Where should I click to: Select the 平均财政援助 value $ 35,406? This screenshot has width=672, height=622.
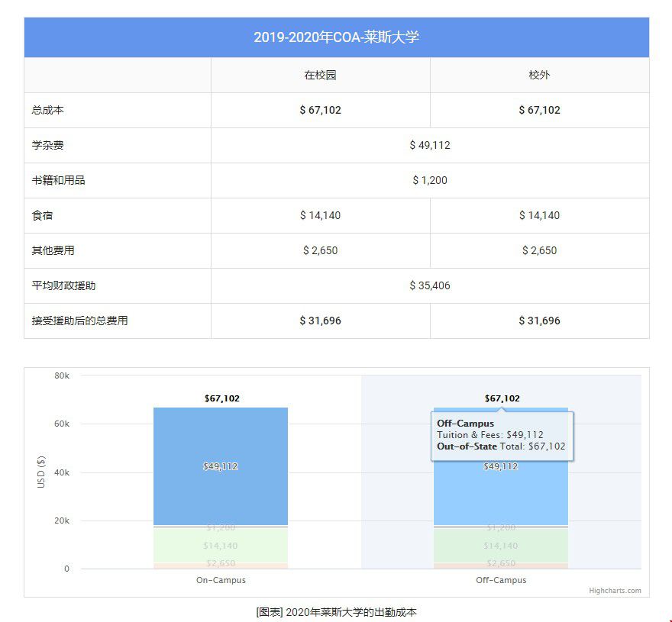[x=430, y=285]
